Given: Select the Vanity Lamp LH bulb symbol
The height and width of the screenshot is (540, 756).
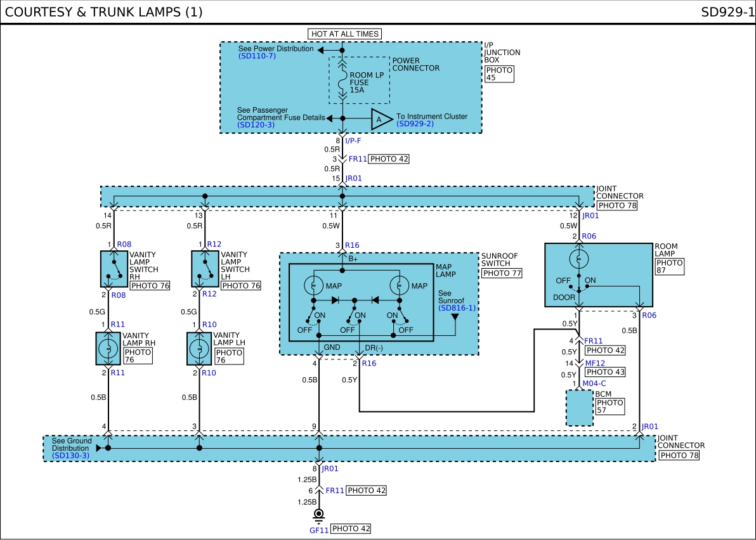Looking at the screenshot, I should (199, 349).
